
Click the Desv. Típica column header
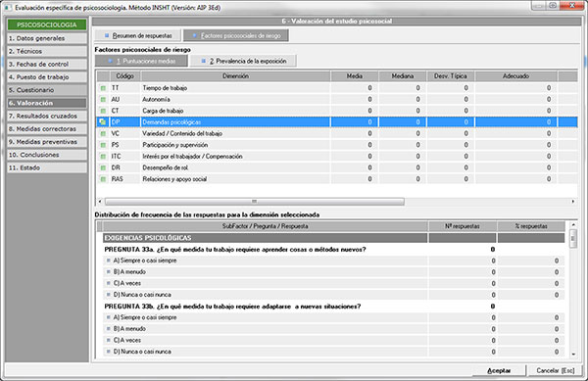pyautogui.click(x=451, y=76)
